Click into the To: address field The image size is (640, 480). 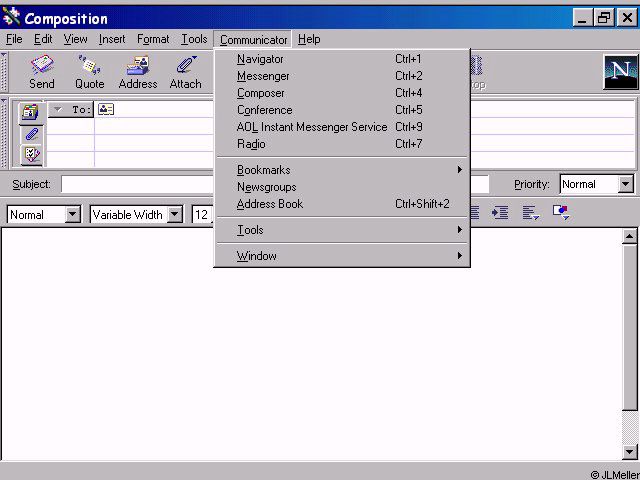[x=364, y=109]
